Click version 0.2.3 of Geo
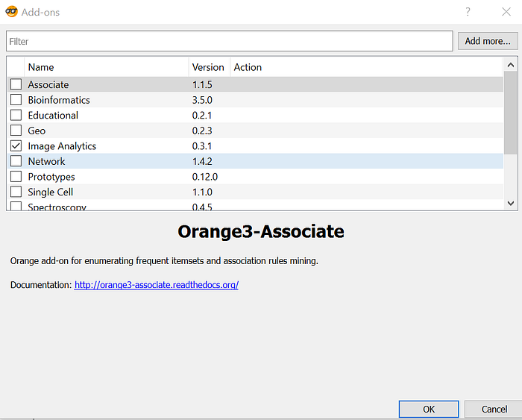This screenshot has width=522, height=420. [202, 131]
